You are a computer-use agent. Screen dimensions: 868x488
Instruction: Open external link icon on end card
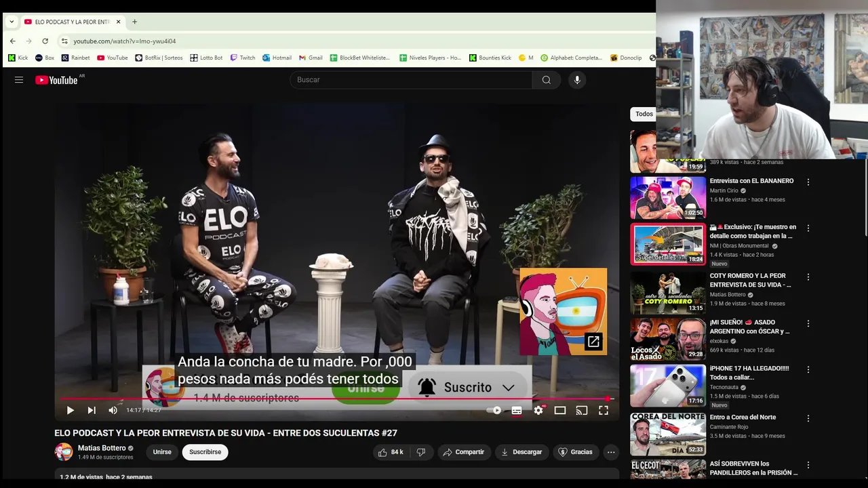pos(593,342)
